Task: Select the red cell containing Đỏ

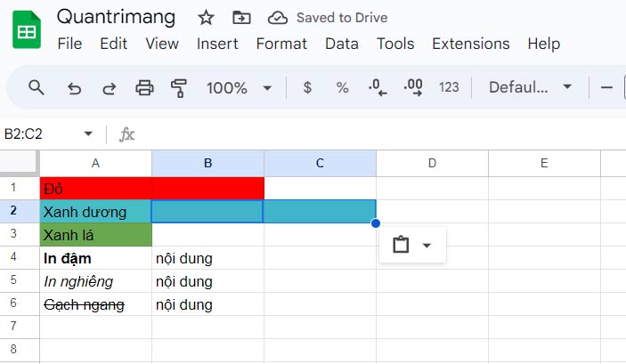Action: (x=96, y=189)
